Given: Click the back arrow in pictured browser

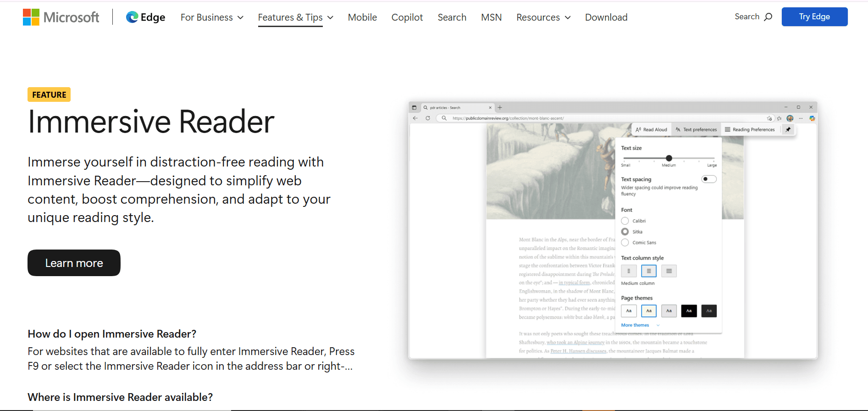Looking at the screenshot, I should click(x=415, y=118).
